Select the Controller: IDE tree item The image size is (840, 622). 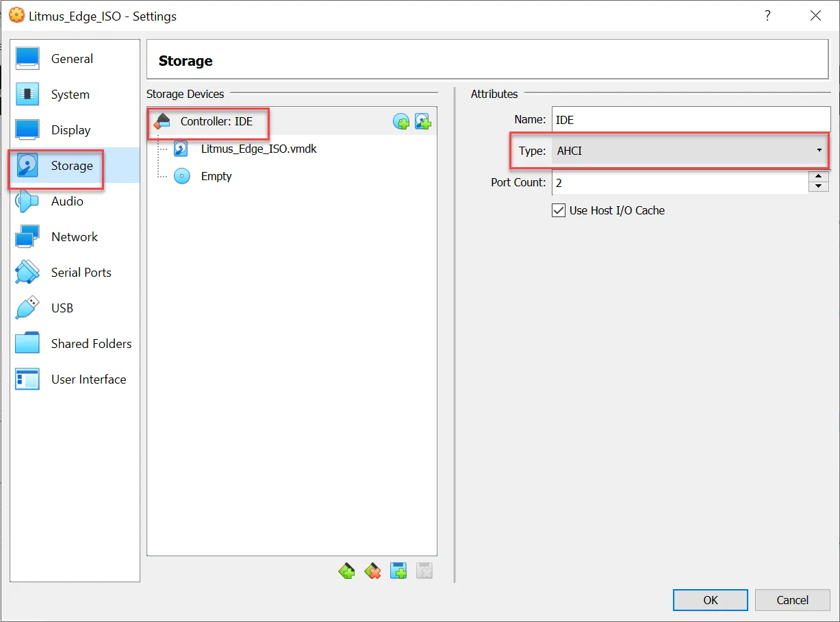(x=292, y=122)
